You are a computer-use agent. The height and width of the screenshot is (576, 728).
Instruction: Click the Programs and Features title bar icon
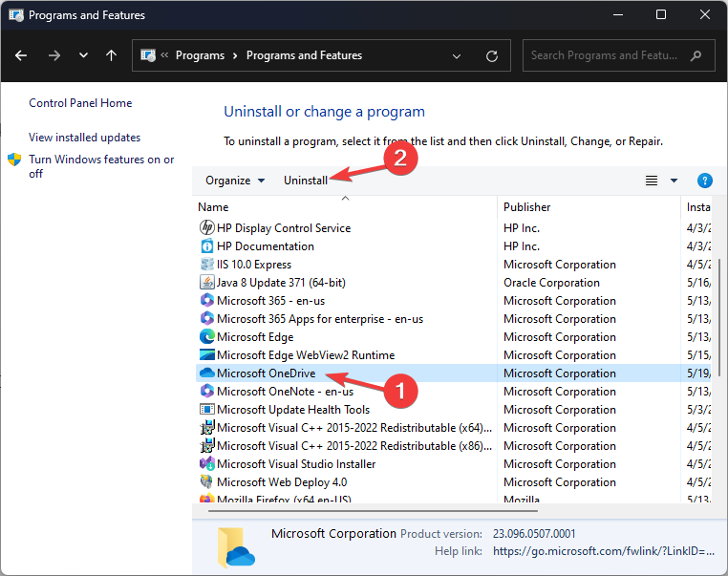click(x=16, y=15)
